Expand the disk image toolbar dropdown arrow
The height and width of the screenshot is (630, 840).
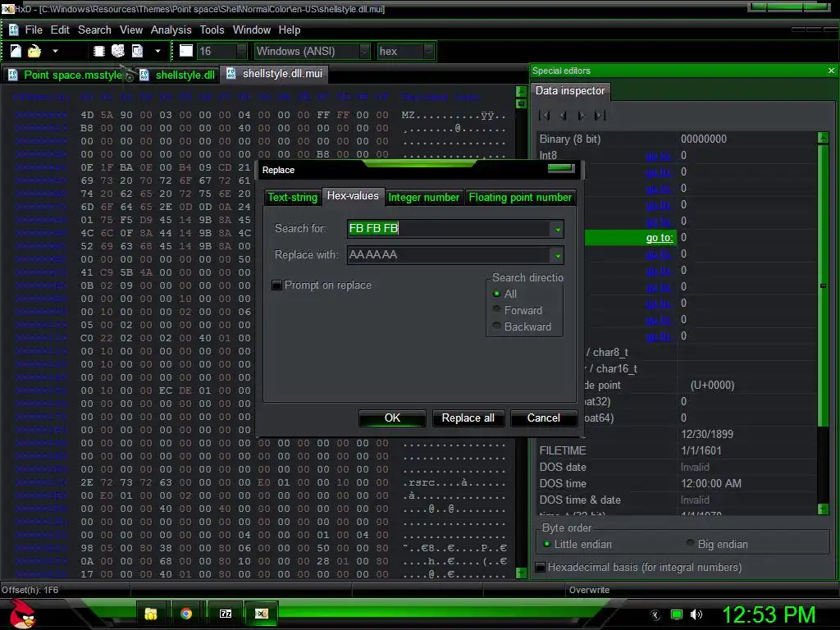pos(157,51)
